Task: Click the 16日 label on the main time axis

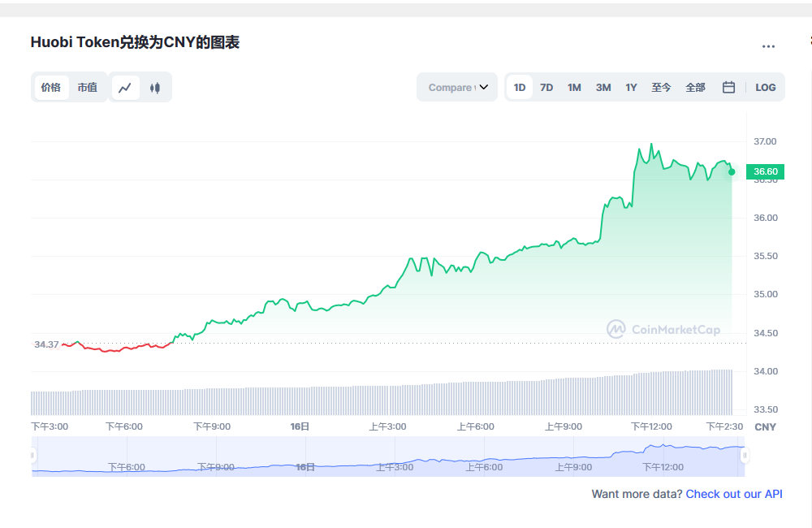Action: click(300, 426)
